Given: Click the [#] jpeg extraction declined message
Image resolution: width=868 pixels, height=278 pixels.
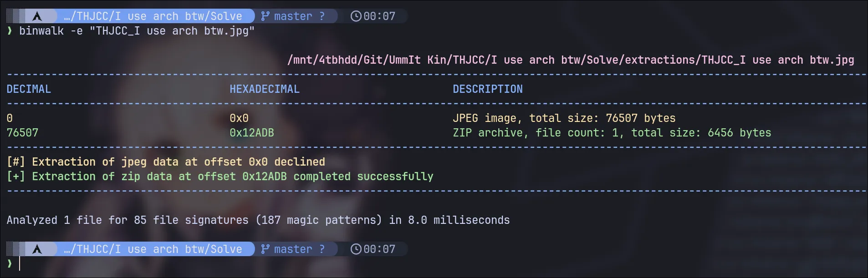Looking at the screenshot, I should 166,162.
